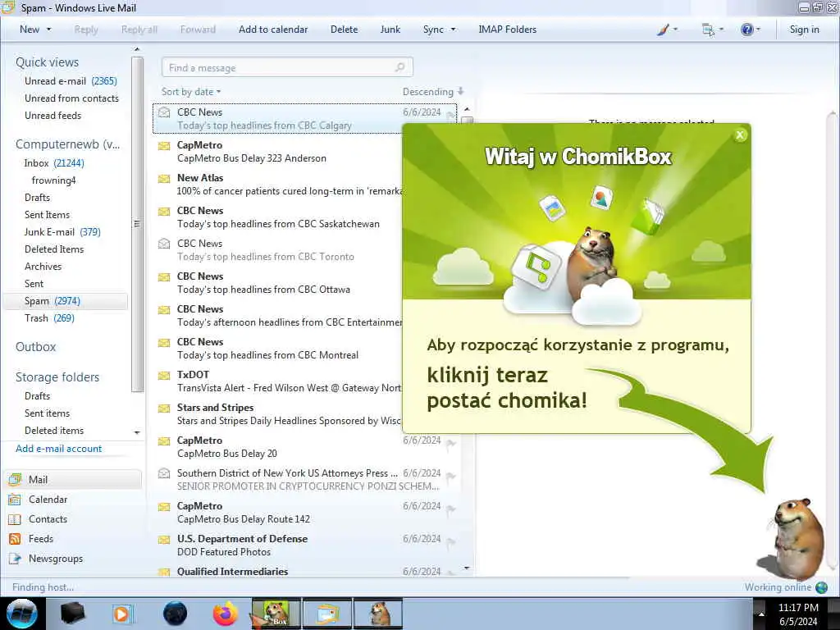Select Unread feeds quick view
The height and width of the screenshot is (630, 840).
[52, 115]
